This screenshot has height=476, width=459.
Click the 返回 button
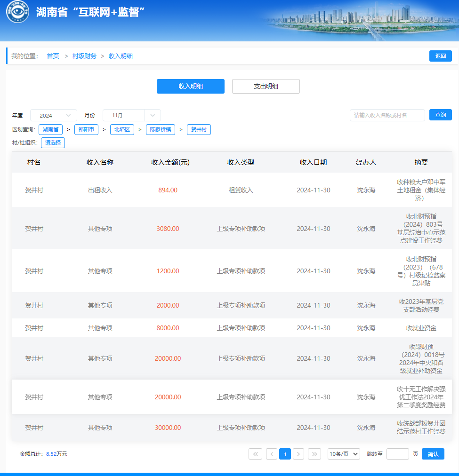click(x=441, y=56)
